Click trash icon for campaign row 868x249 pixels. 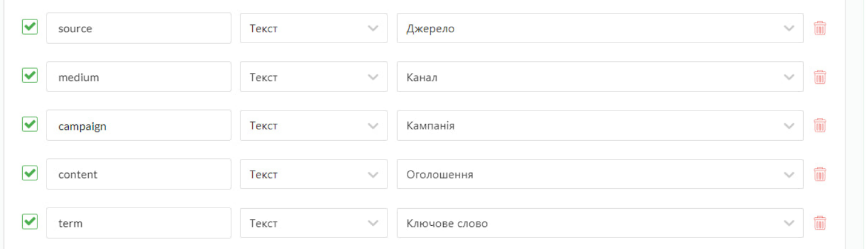click(x=820, y=125)
